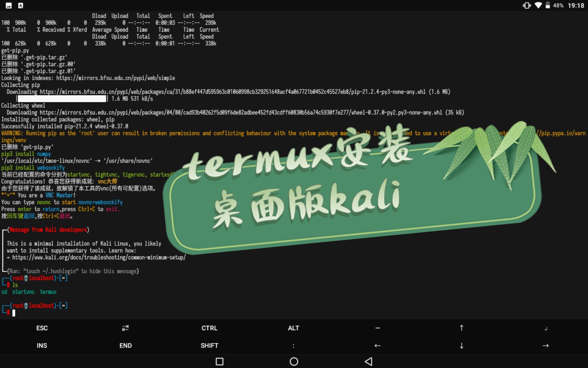Tap the ALT modifier key
The image size is (588, 368).
coord(293,328)
